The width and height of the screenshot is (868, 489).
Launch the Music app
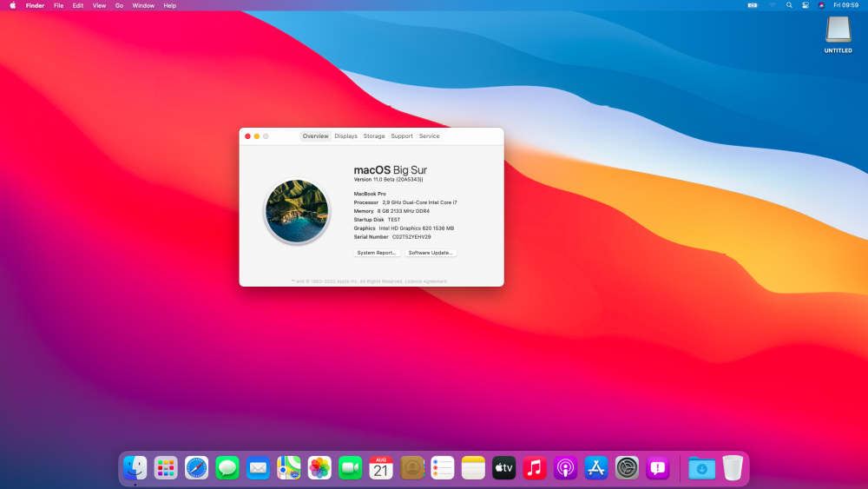tap(534, 468)
